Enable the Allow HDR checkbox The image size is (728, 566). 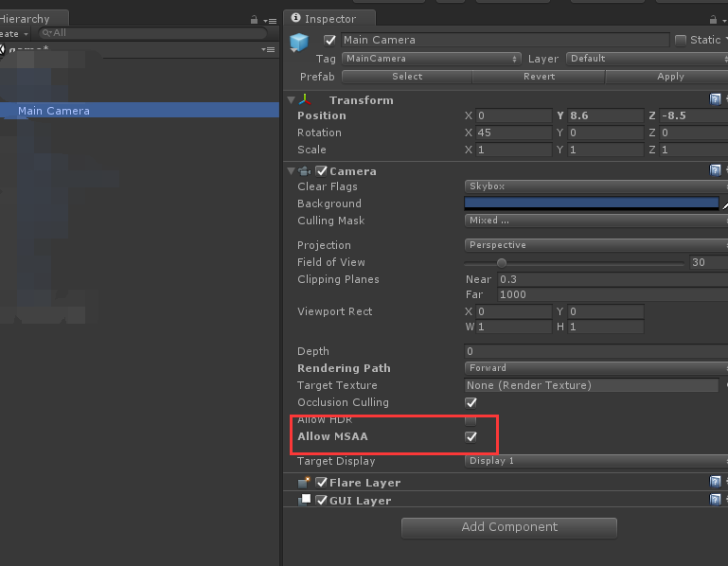pos(471,420)
